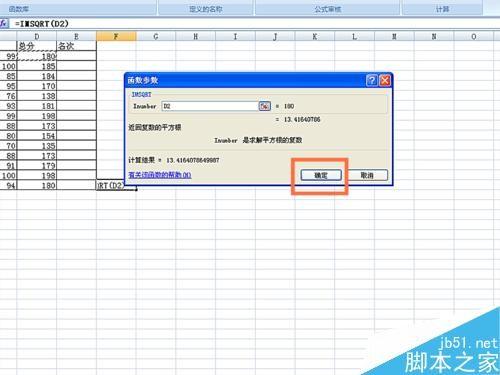
Task: Click the cell with value 170
Action: tap(36, 86)
